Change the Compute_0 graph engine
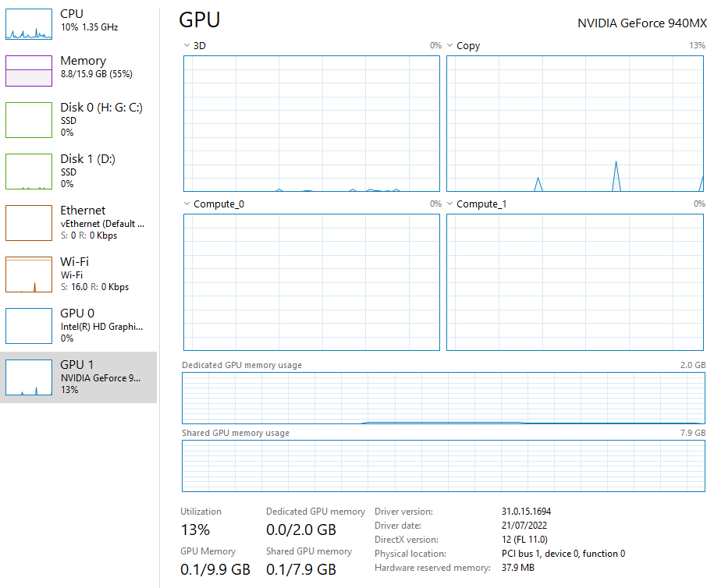 click(186, 204)
